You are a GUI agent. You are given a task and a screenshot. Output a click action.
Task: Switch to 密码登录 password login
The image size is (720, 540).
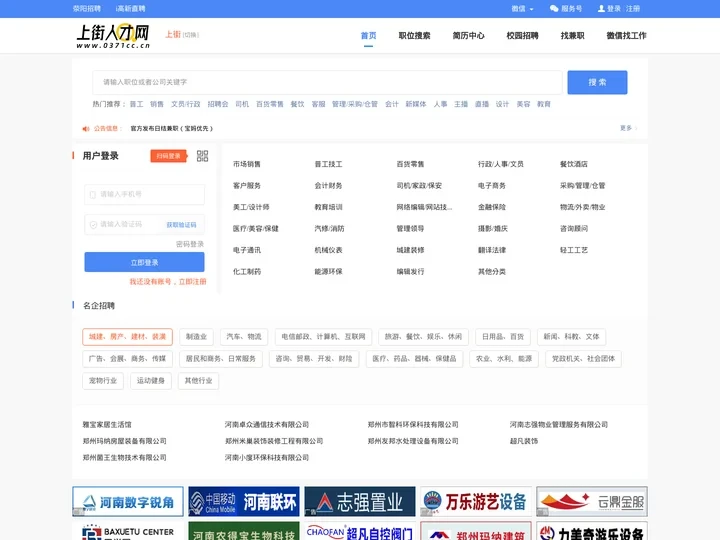[190, 244]
